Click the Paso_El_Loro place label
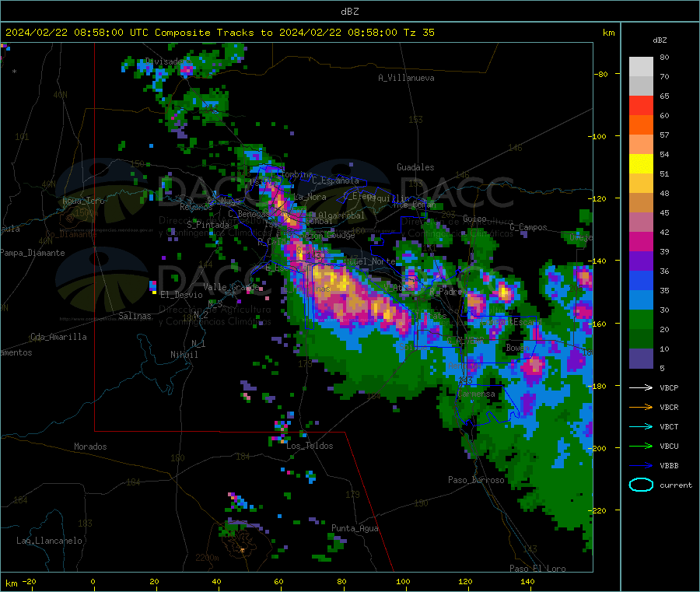 (x=537, y=569)
